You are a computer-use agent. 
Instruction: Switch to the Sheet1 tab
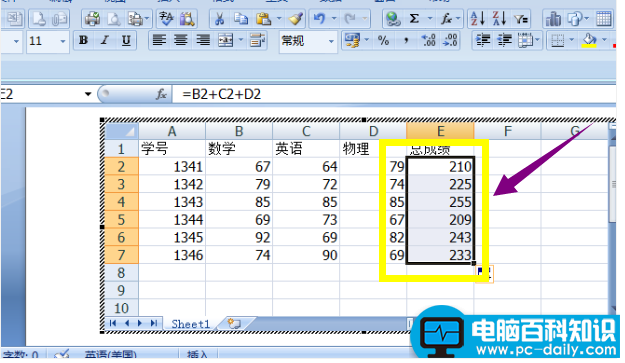pyautogui.click(x=190, y=324)
